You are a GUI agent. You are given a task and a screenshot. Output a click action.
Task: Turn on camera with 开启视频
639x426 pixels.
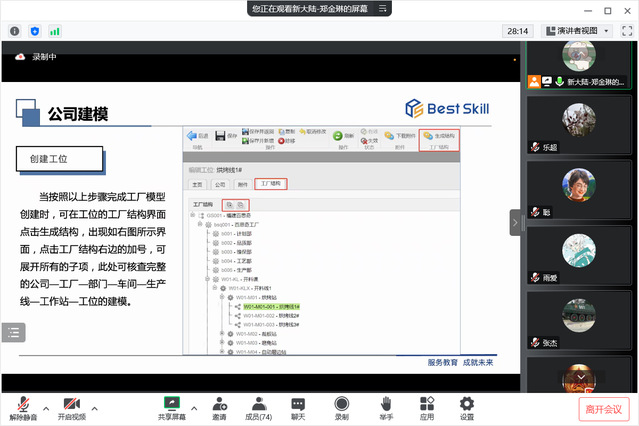[x=71, y=406]
